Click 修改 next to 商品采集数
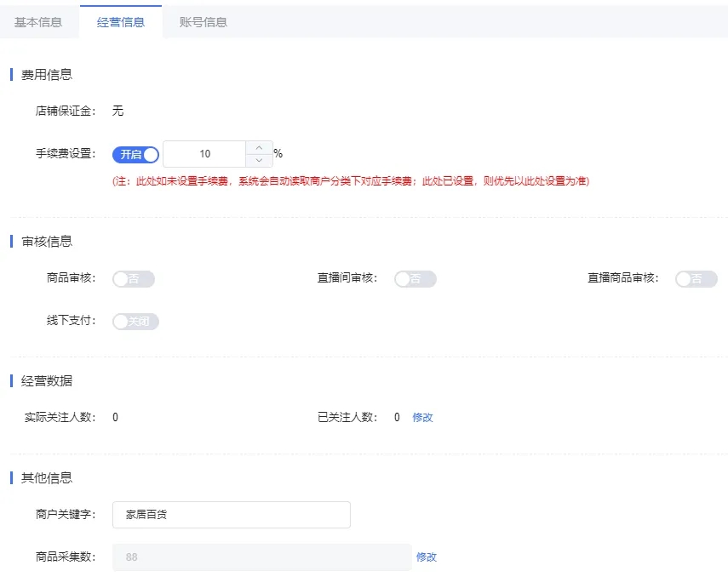Image resolution: width=728 pixels, height=588 pixels. (x=426, y=557)
